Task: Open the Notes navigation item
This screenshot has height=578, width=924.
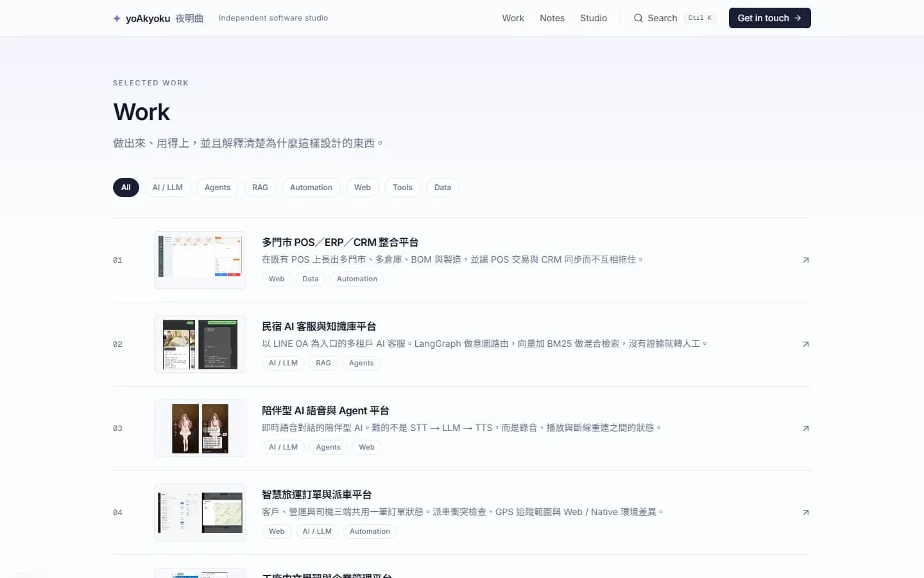Action: (x=552, y=18)
